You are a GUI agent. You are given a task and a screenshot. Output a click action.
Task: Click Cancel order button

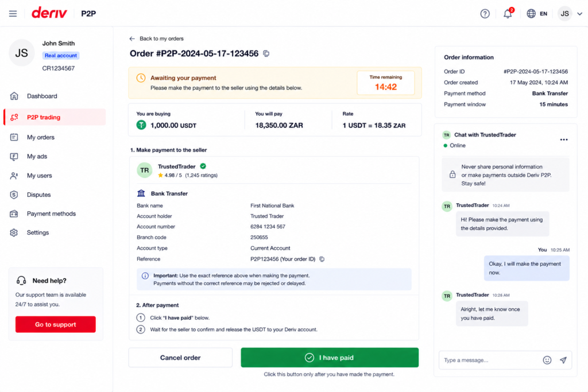pyautogui.click(x=180, y=358)
